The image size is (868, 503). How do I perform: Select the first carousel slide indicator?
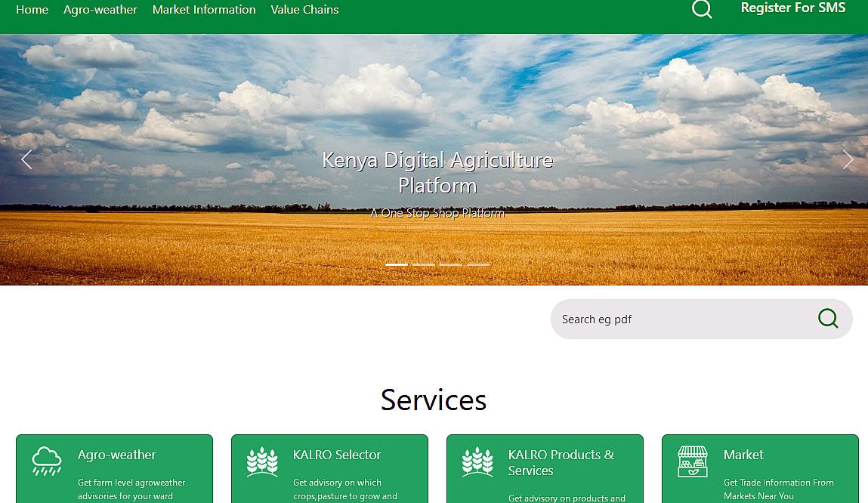(397, 264)
